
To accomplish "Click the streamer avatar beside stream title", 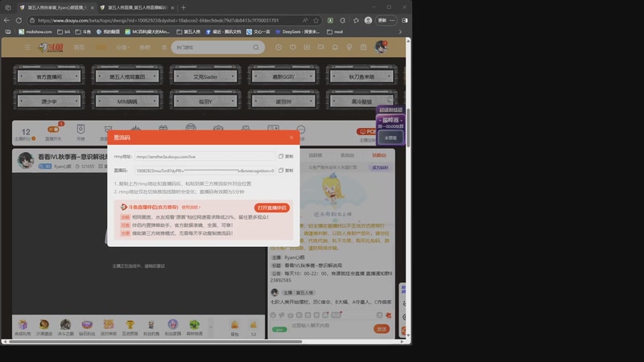I will (26, 159).
